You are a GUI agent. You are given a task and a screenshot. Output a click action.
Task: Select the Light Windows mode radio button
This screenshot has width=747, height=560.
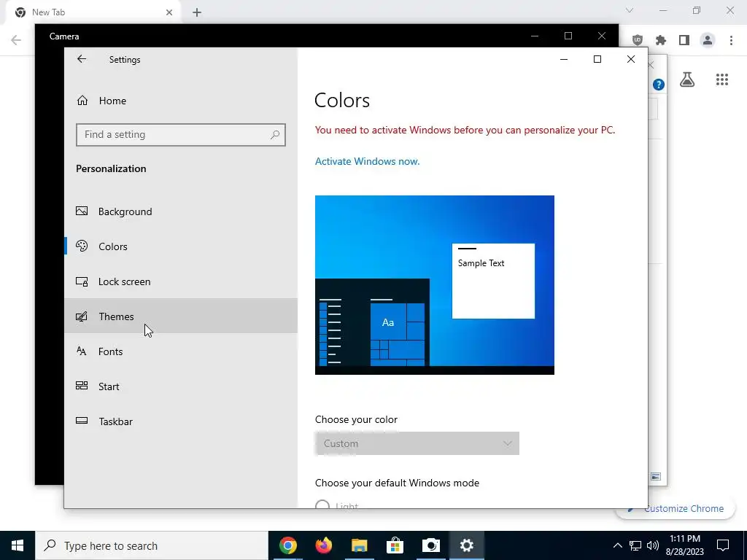tap(322, 505)
